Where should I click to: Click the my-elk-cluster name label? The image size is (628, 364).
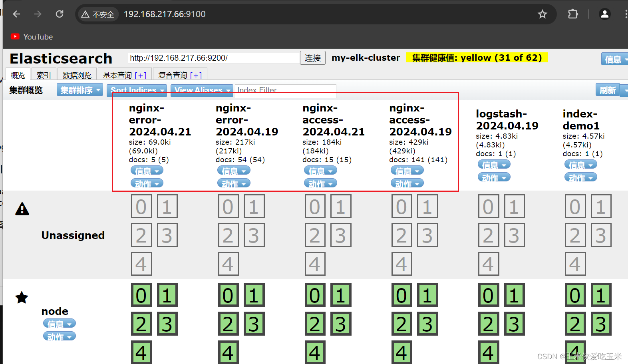pyautogui.click(x=366, y=58)
